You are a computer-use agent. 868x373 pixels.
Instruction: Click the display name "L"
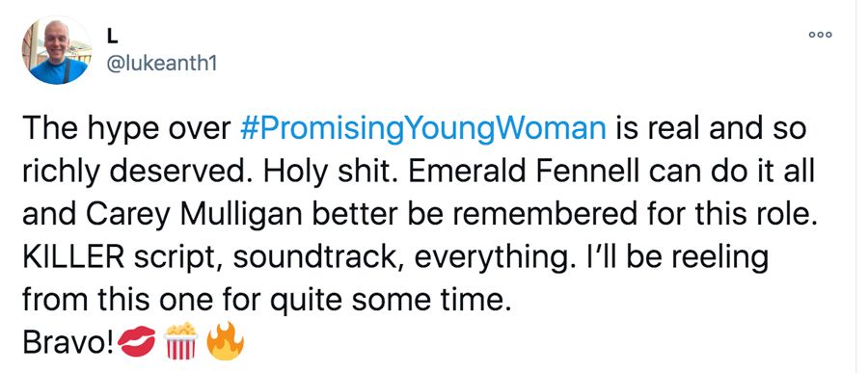pos(112,36)
